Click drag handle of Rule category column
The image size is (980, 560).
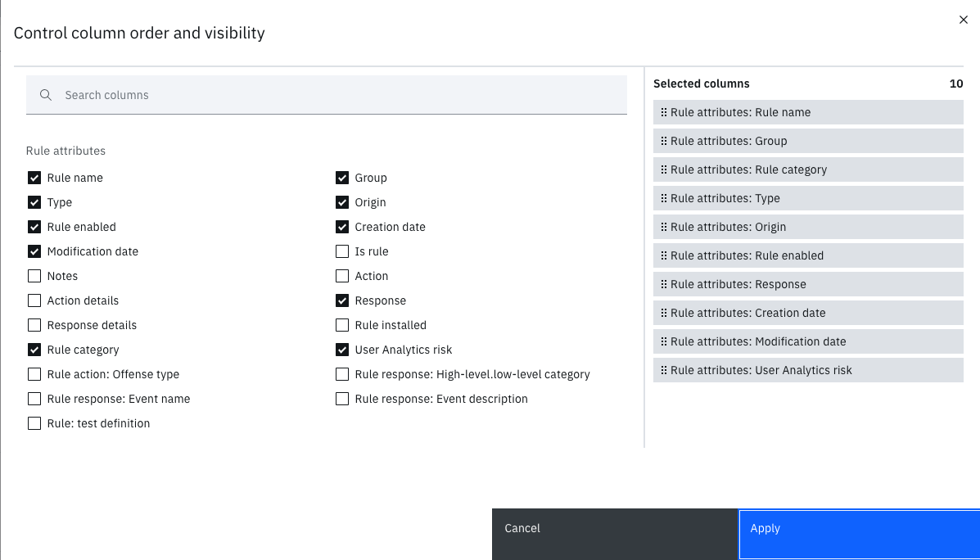(x=664, y=170)
